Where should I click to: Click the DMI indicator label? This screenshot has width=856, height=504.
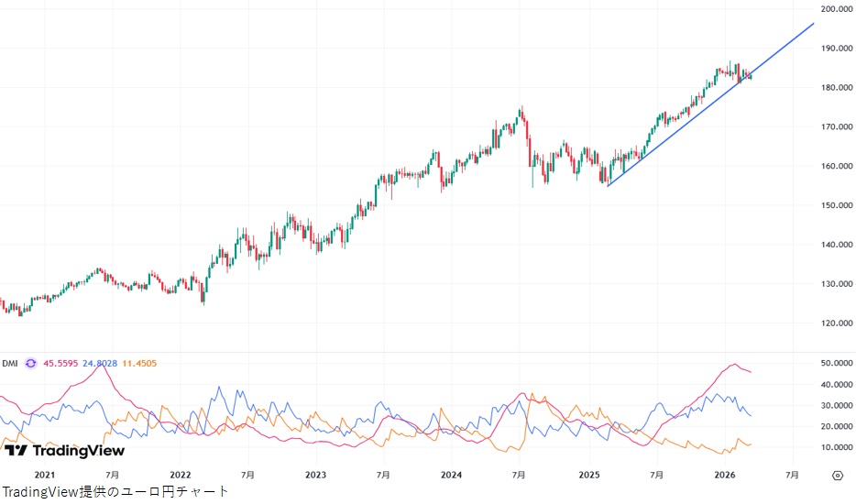pyautogui.click(x=10, y=363)
